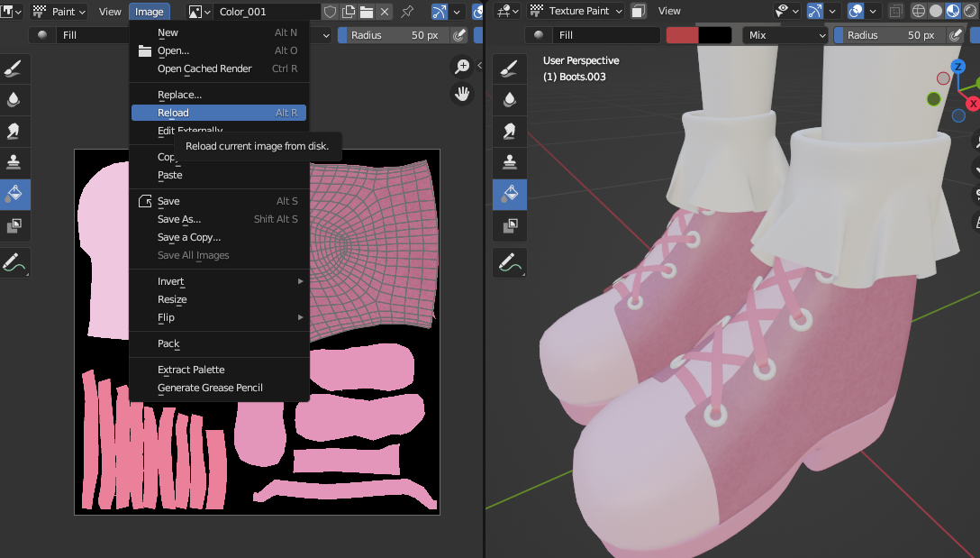This screenshot has width=980, height=558.
Task: Open the Flip submenu
Action: (219, 317)
